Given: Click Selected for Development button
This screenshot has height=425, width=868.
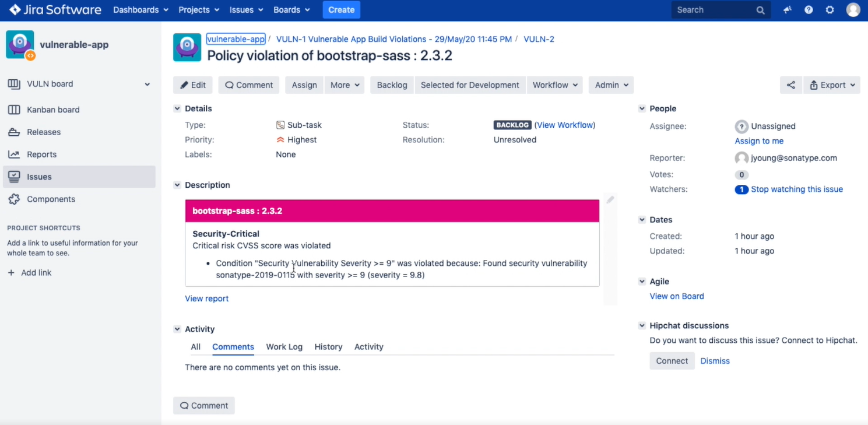Looking at the screenshot, I should pyautogui.click(x=470, y=85).
